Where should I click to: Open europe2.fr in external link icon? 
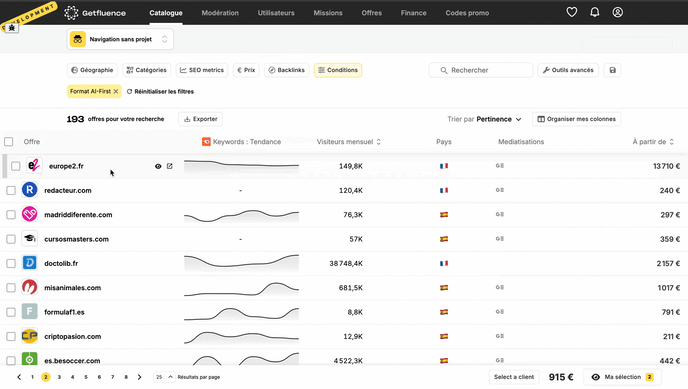coord(170,166)
